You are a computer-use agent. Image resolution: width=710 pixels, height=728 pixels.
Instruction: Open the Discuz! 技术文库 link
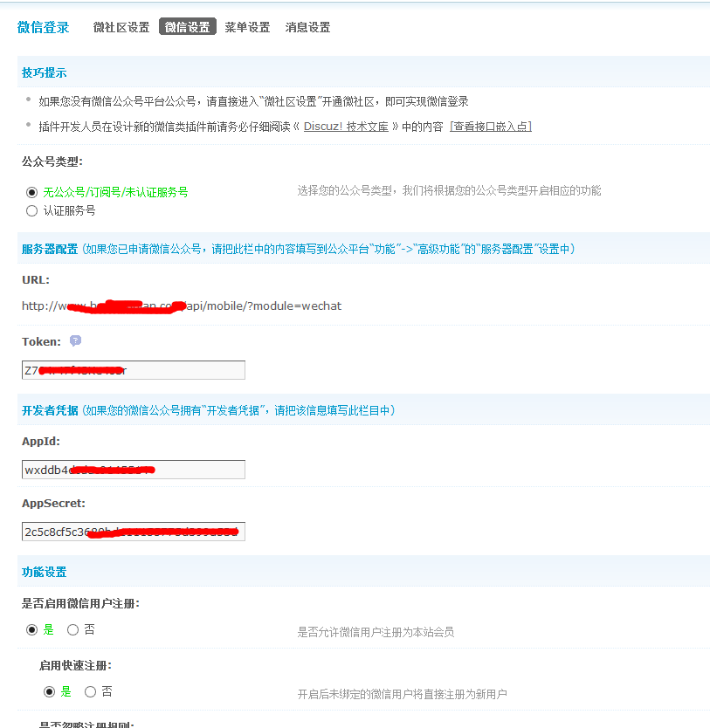tap(346, 127)
